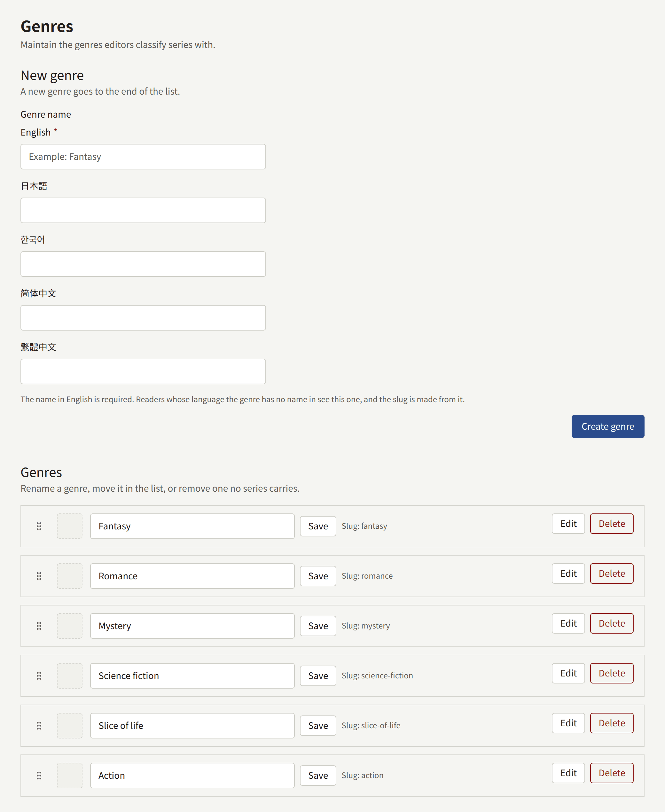Click into the Fantasy name field
The height and width of the screenshot is (812, 665).
point(192,526)
